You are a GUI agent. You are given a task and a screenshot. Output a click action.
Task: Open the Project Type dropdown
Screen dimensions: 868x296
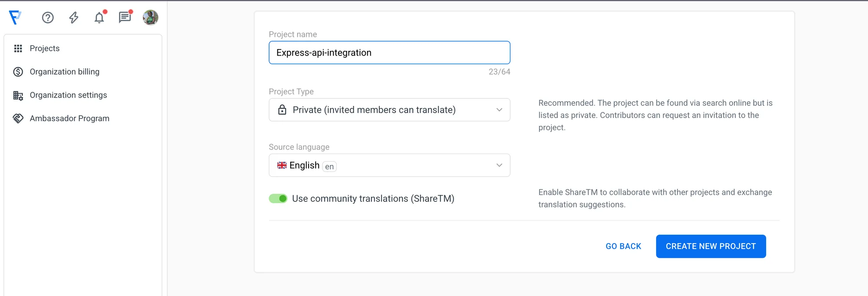tap(389, 110)
